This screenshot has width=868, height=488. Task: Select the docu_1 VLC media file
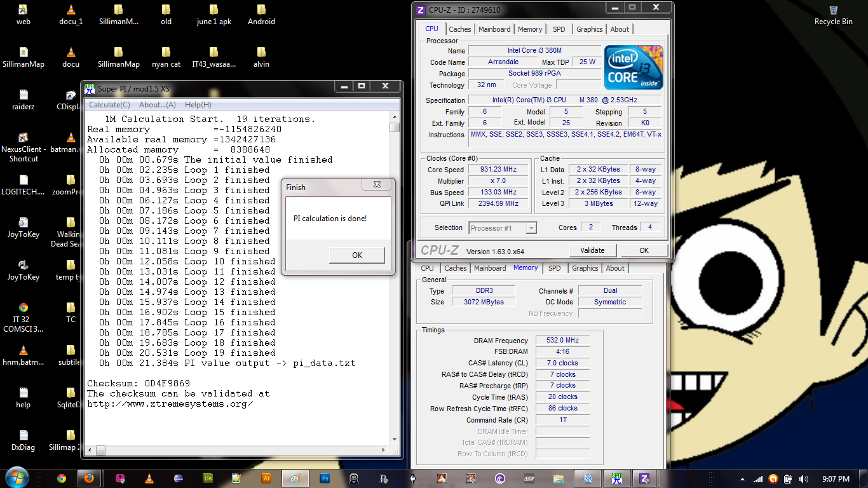[x=71, y=15]
